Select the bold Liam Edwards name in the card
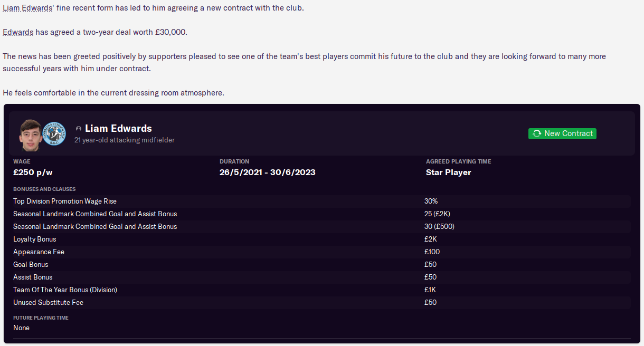The width and height of the screenshot is (644, 346). [x=118, y=128]
